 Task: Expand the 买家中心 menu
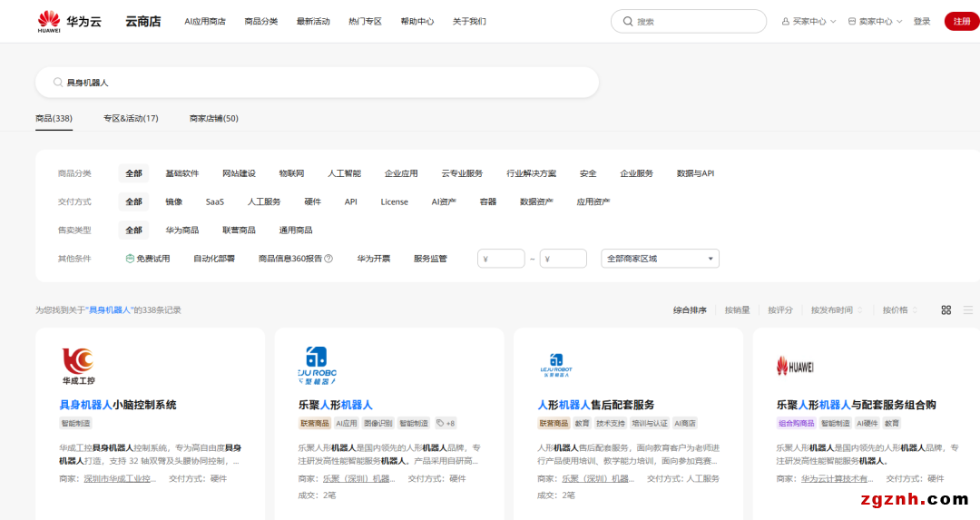(808, 21)
